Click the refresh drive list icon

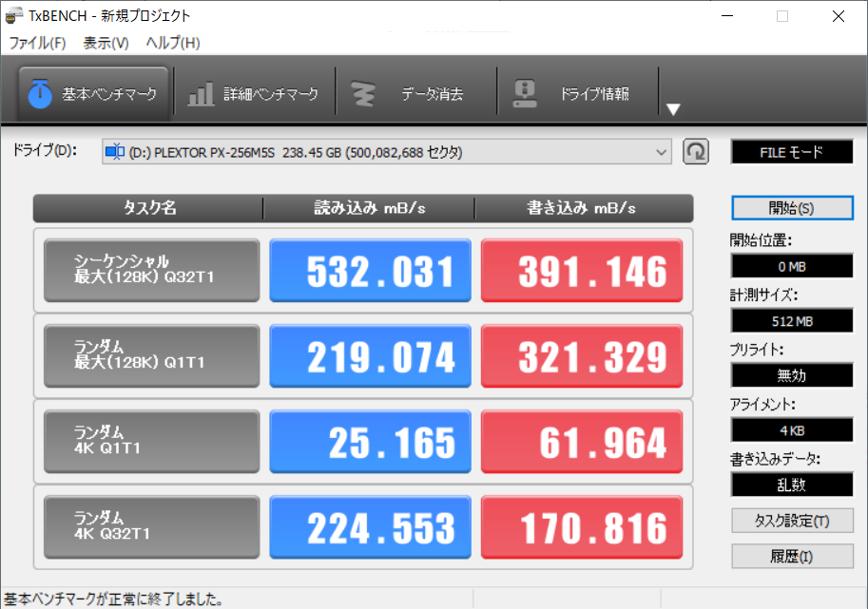pyautogui.click(x=696, y=152)
